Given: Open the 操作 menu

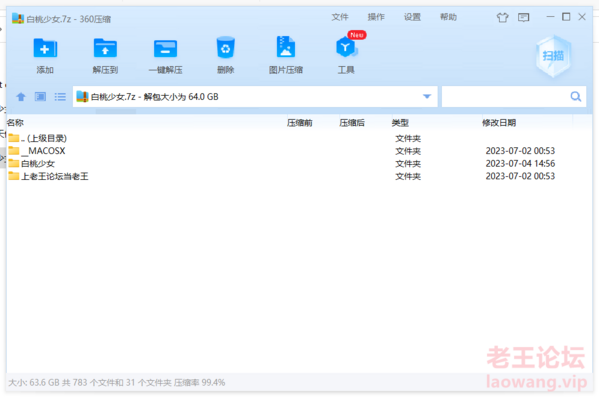Looking at the screenshot, I should pos(376,17).
